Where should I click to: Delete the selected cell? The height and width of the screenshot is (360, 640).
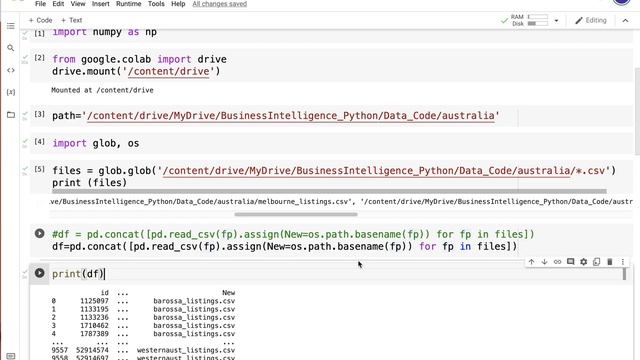tap(609, 262)
